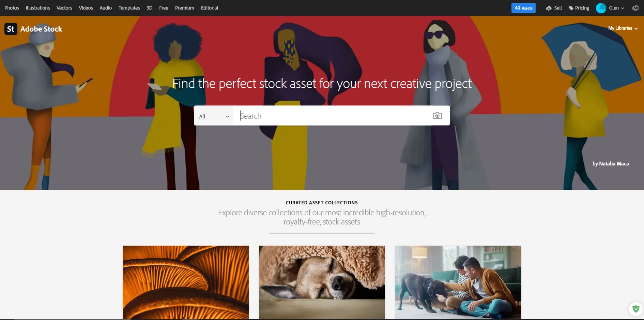
Task: Click Glen's blue profile avatar
Action: pyautogui.click(x=601, y=8)
